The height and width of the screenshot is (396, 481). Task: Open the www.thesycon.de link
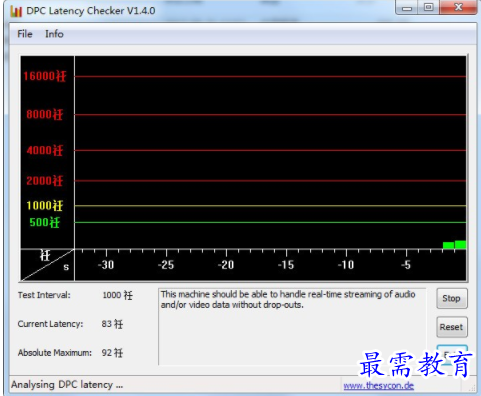point(379,386)
